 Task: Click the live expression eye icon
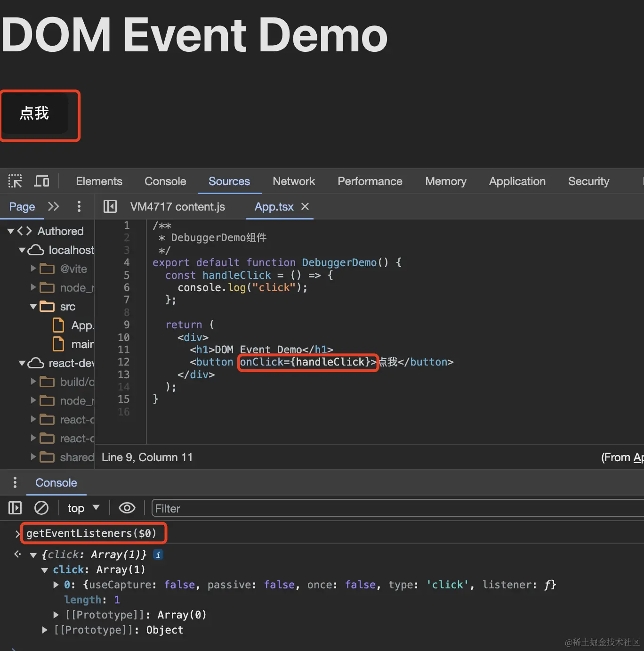127,508
